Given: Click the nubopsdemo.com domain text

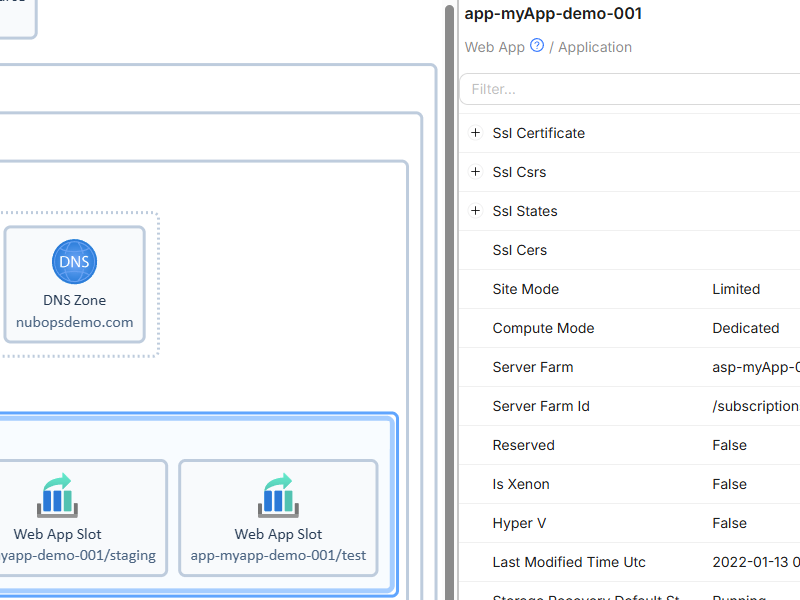Looking at the screenshot, I should pyautogui.click(x=74, y=323).
